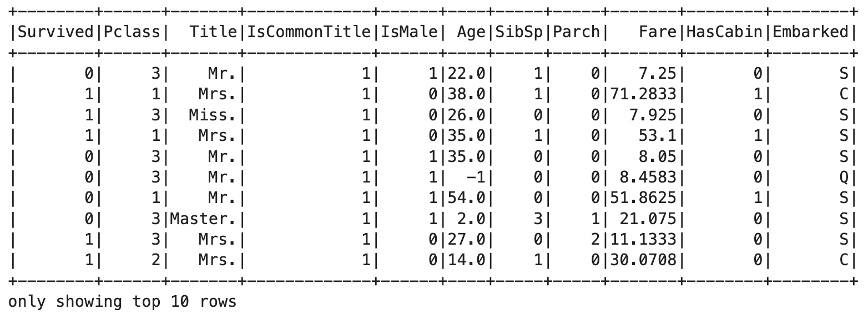This screenshot has width=868, height=314.
Task: Select the Embarked column header
Action: [810, 32]
